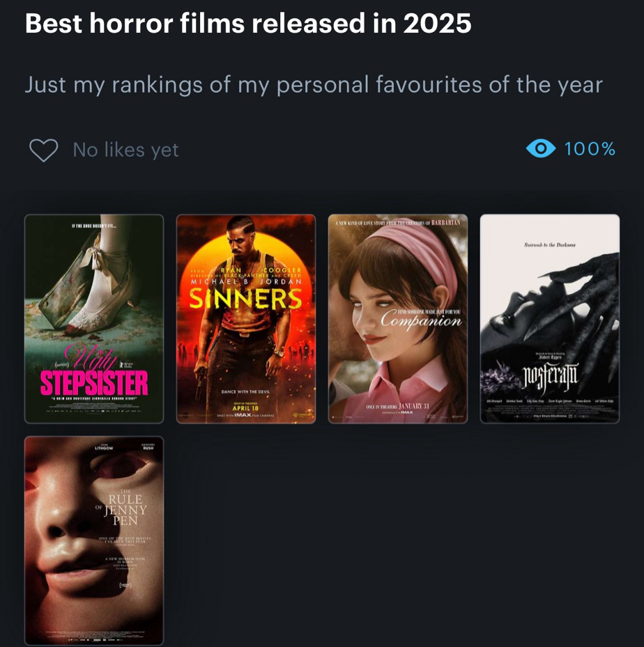The height and width of the screenshot is (647, 644).
Task: Click JANUARY 31 date on Companion poster
Action: (x=413, y=406)
